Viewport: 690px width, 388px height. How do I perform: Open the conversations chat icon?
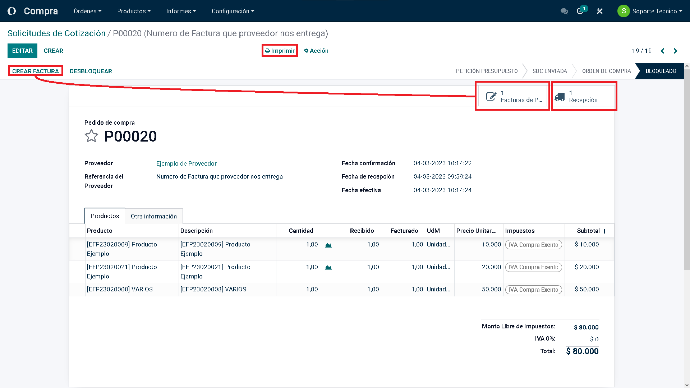564,11
